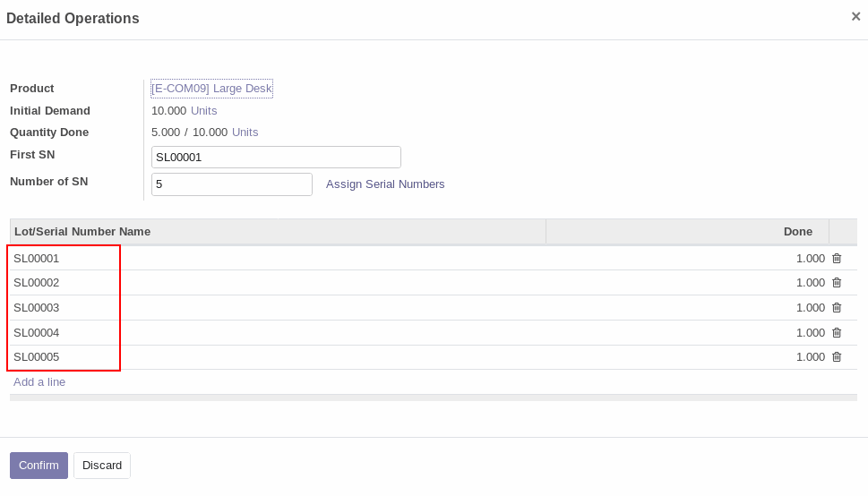This screenshot has height=496, width=868.
Task: Focus the Number of SN field
Action: (x=231, y=184)
